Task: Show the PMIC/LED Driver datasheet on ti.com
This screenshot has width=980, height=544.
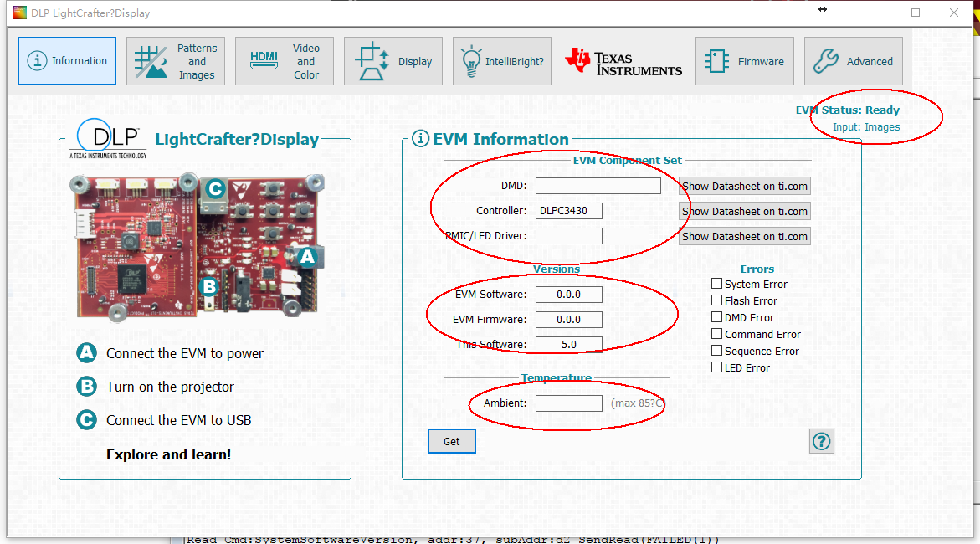Action: click(x=744, y=236)
